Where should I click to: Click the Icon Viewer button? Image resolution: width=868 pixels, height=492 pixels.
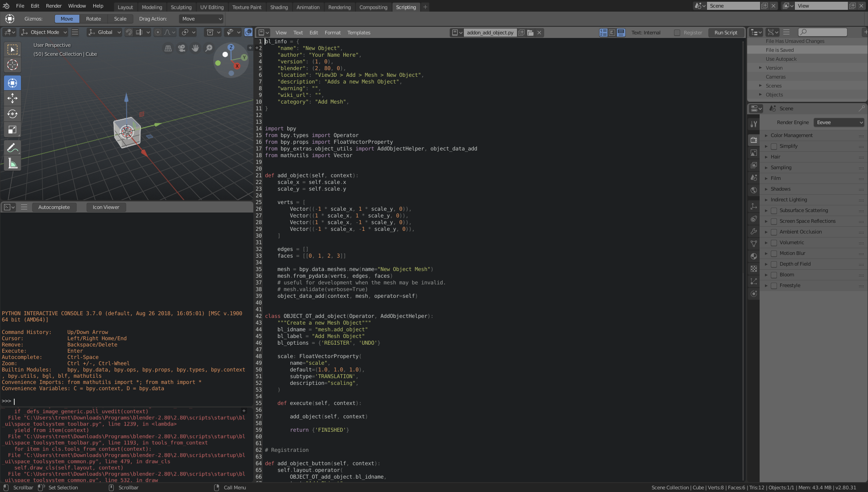tap(106, 207)
